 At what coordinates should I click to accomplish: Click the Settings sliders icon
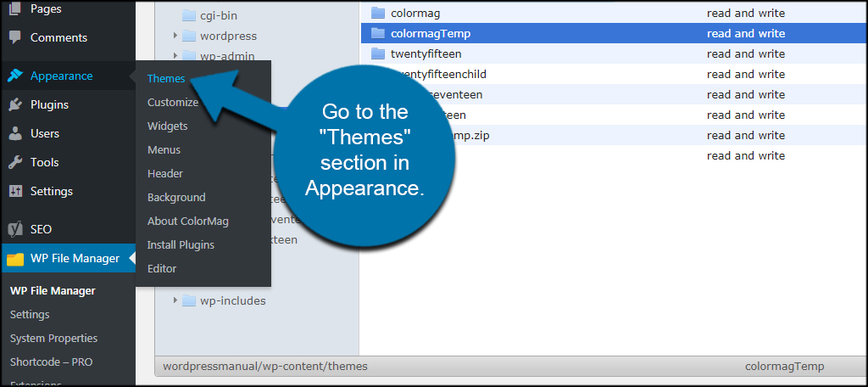[15, 191]
